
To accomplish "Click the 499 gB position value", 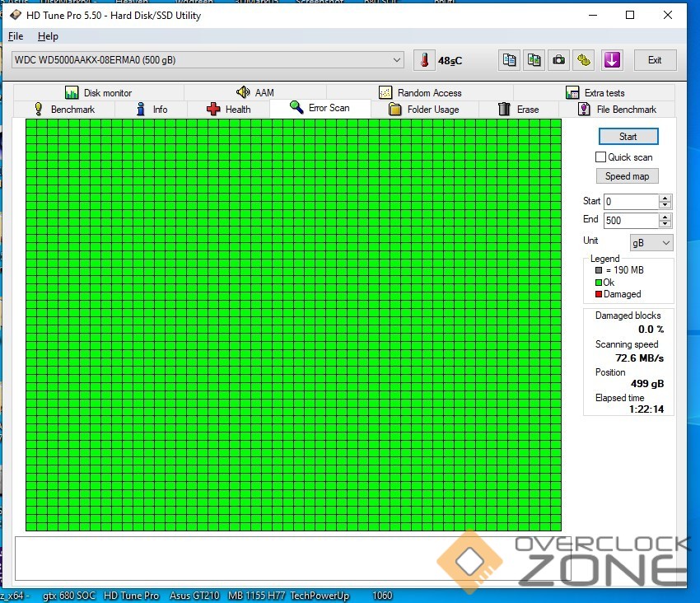I will (x=647, y=384).
